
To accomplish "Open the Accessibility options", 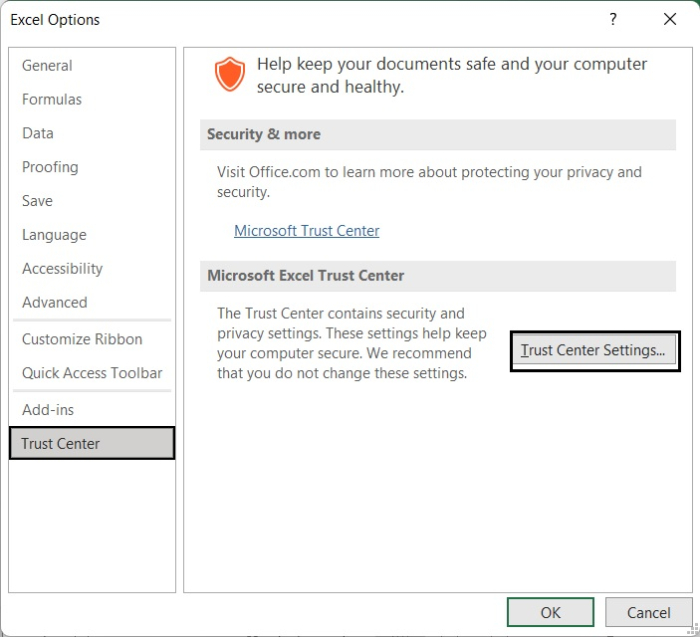I will click(62, 269).
